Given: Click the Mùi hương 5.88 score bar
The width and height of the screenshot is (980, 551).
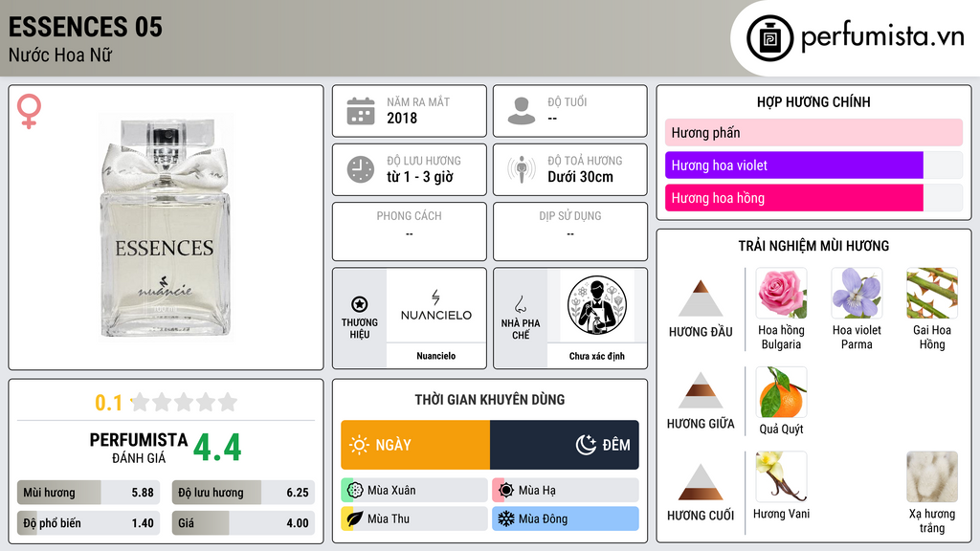Looking at the screenshot, I should (88, 493).
